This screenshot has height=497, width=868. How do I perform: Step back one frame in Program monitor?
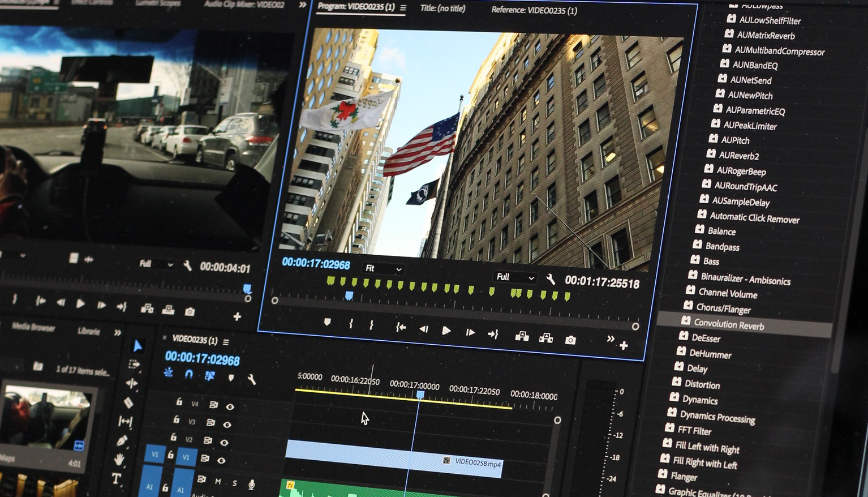[423, 328]
